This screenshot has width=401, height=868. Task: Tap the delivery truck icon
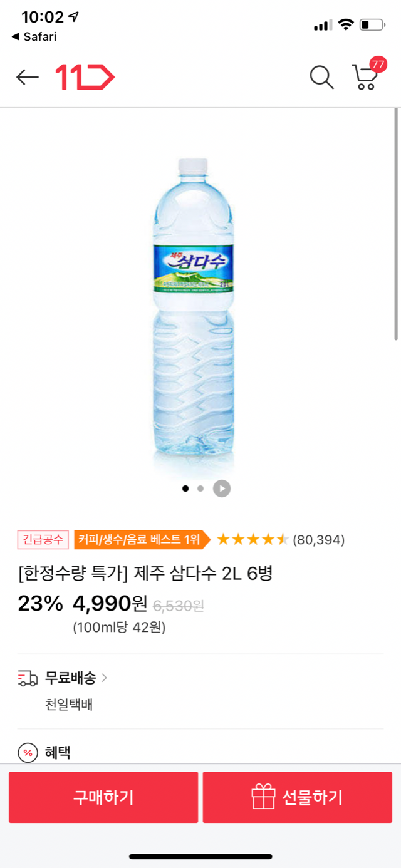(28, 678)
